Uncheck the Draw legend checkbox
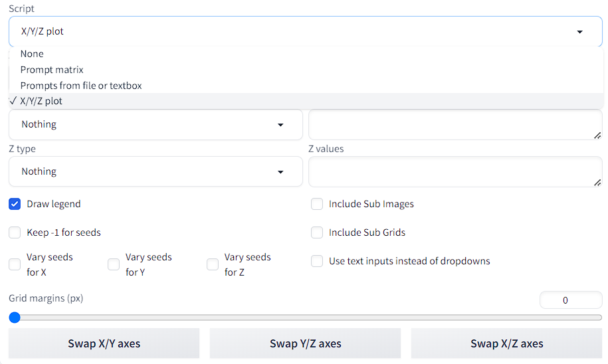Image resolution: width=608 pixels, height=364 pixels. (15, 204)
